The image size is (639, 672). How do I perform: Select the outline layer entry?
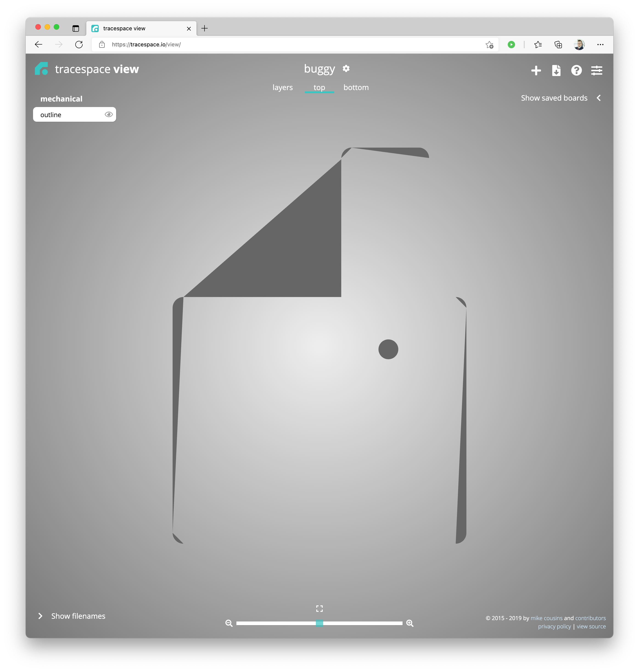tap(61, 114)
